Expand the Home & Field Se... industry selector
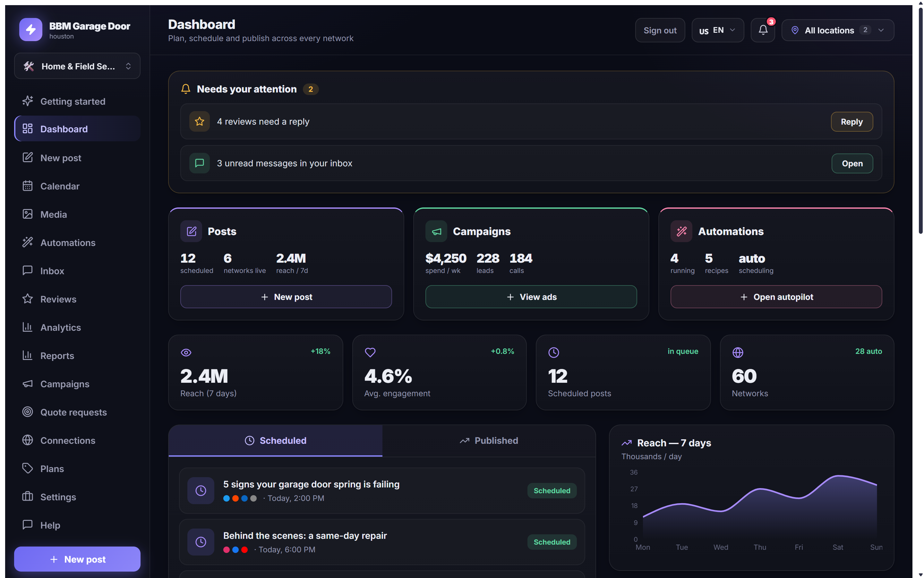 click(77, 66)
